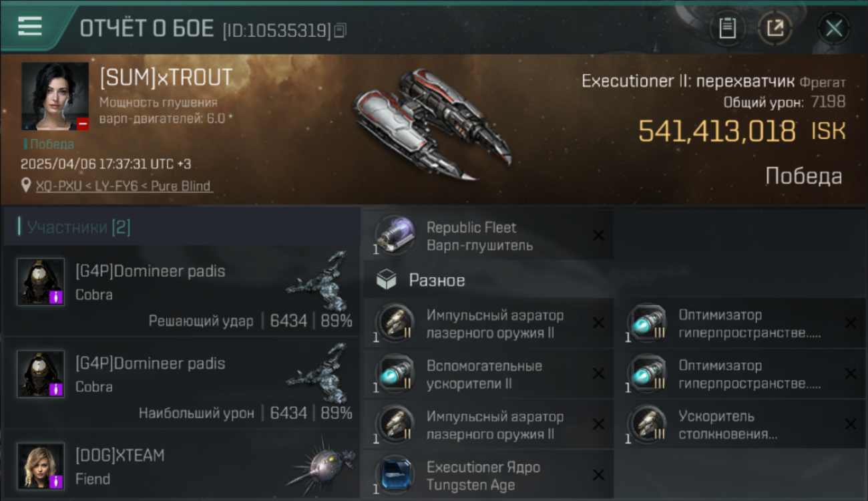868x501 pixels.
Task: Open the [DOG]XTEAM Fiend participant entry
Action: [x=182, y=466]
